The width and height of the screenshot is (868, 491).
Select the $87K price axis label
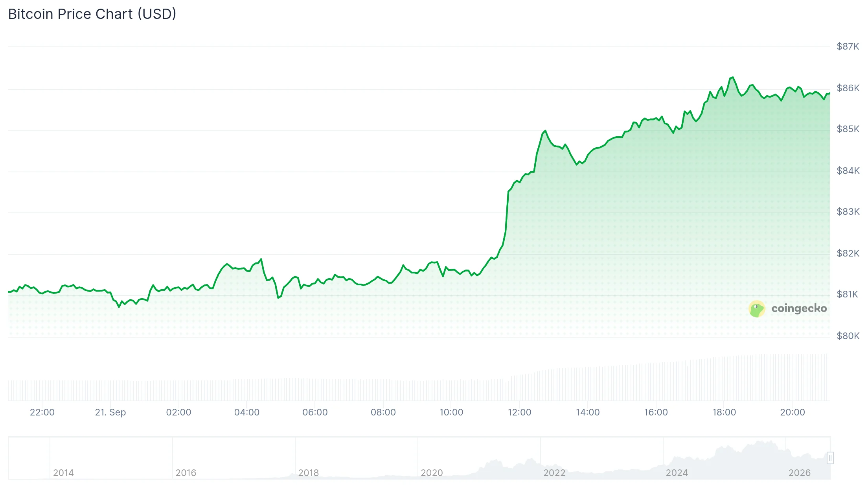[x=848, y=46]
